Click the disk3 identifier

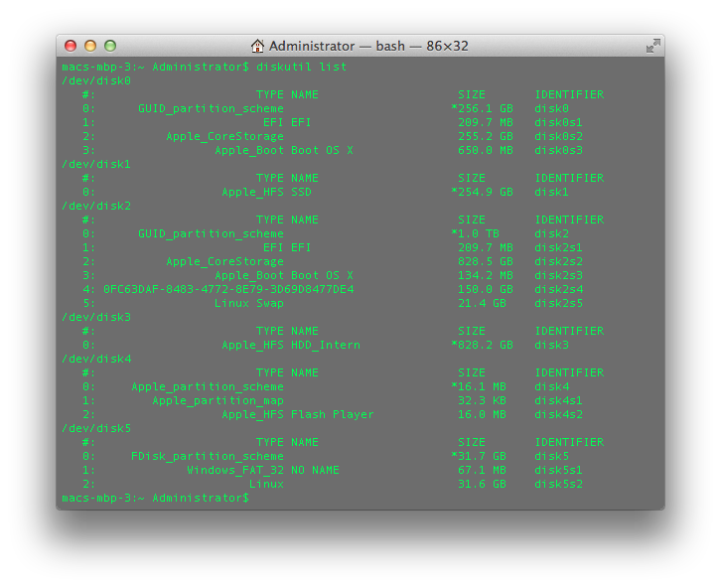(551, 345)
